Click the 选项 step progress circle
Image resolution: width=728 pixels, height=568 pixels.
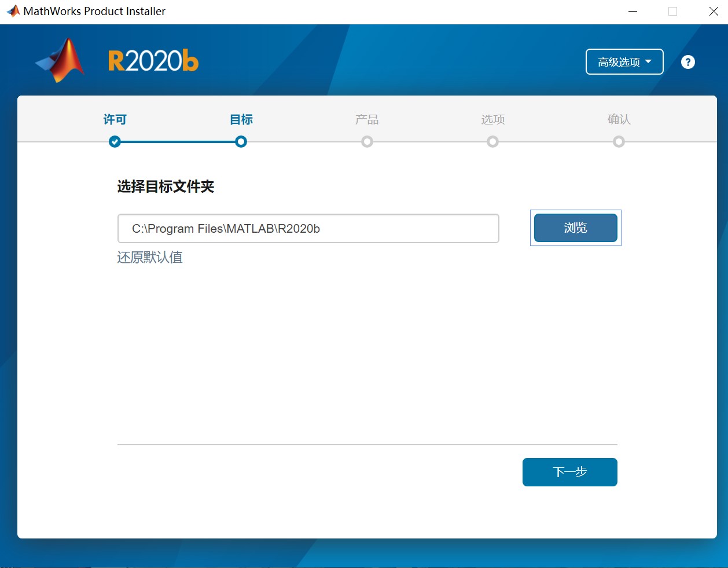492,141
